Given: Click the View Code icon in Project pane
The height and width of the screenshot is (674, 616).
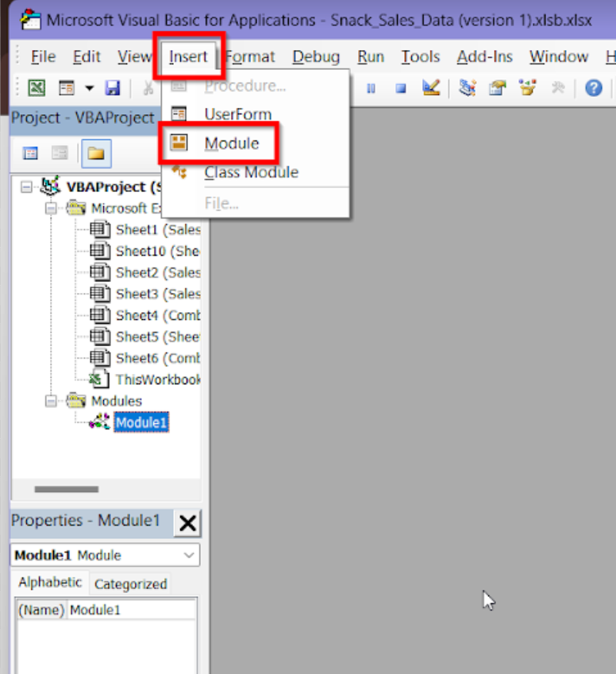Looking at the screenshot, I should [30, 153].
